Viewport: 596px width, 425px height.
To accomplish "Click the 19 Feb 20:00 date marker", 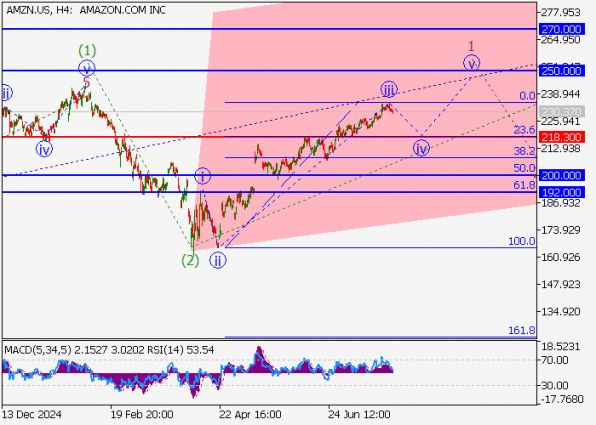I will 142,414.
